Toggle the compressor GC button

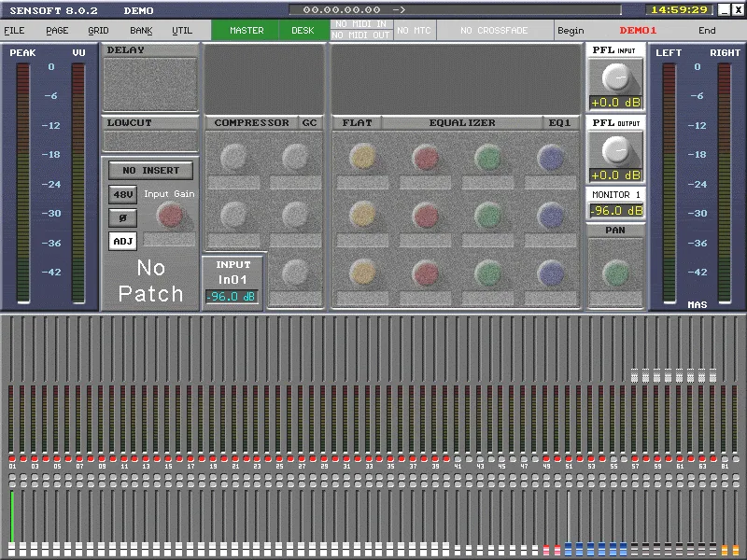pos(310,123)
